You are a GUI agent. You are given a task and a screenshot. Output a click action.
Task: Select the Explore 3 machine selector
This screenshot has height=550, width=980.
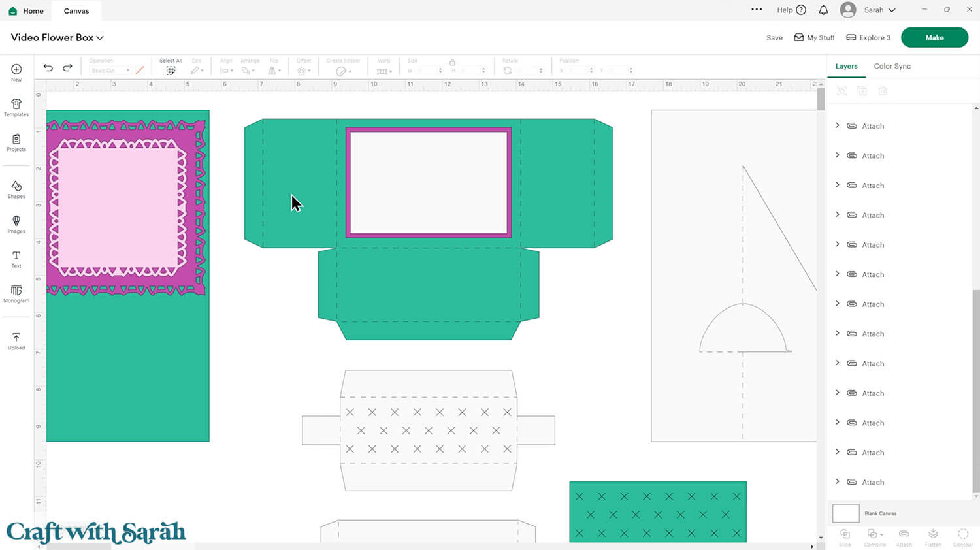coord(868,38)
